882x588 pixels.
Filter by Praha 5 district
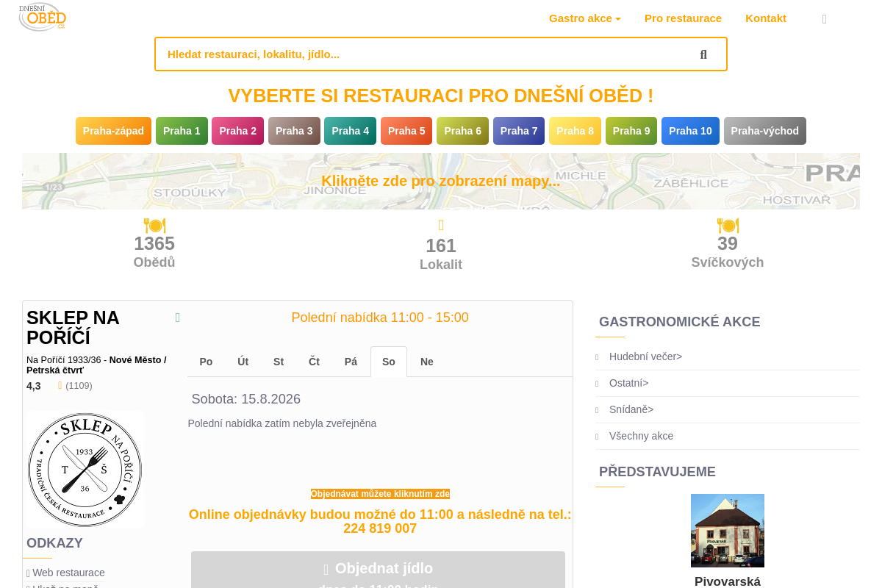tap(406, 131)
